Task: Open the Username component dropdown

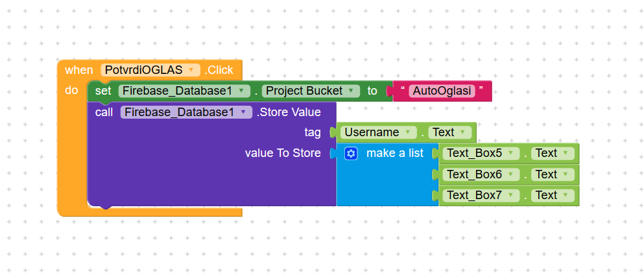Action: [x=408, y=132]
